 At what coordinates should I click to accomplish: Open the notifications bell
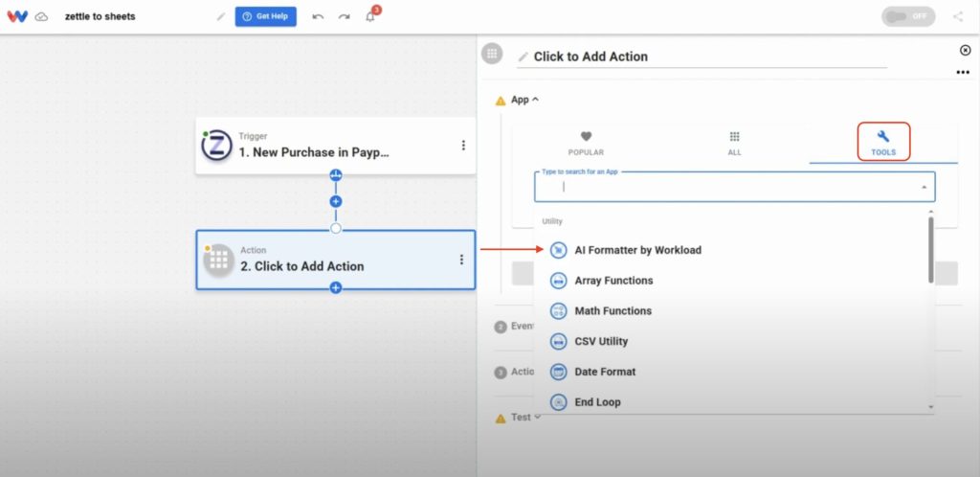(370, 17)
